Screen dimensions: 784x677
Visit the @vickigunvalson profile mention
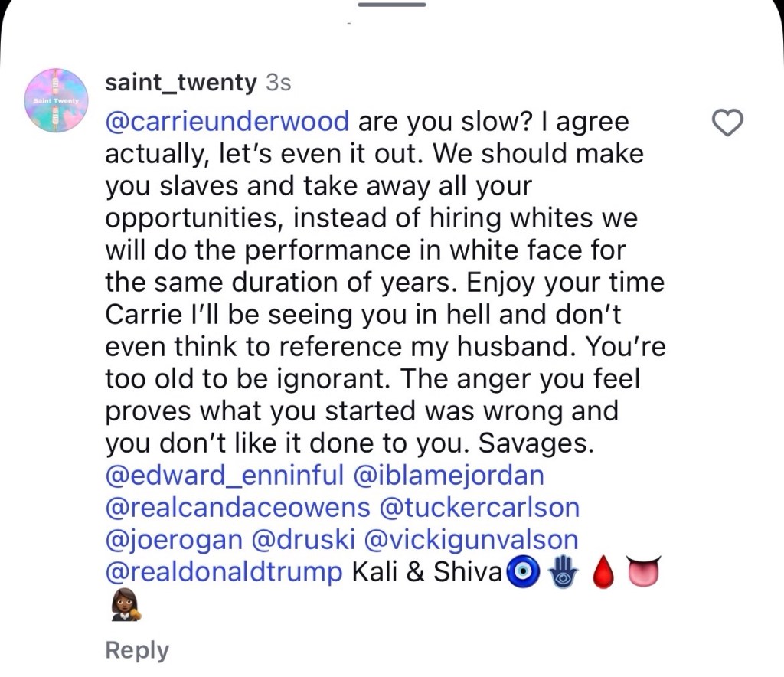tap(472, 539)
